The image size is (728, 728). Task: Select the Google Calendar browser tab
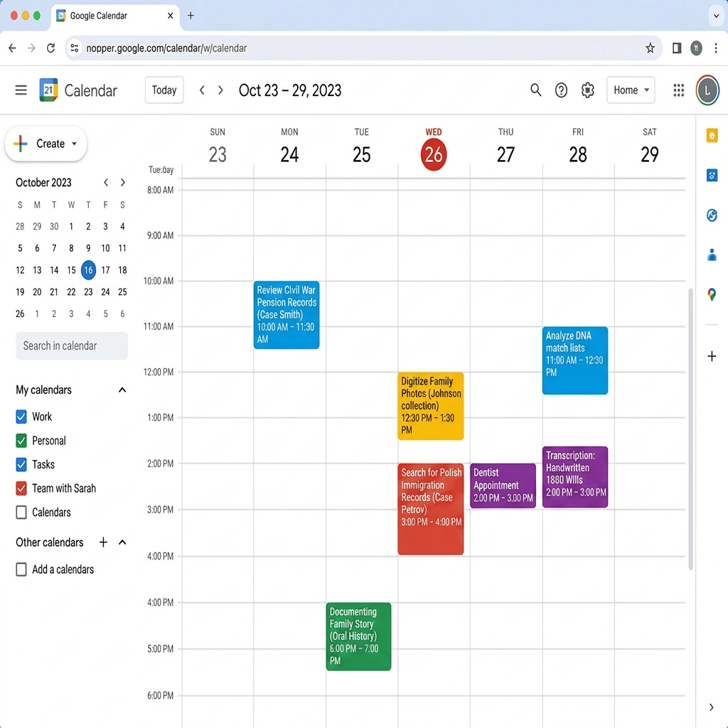(114, 16)
